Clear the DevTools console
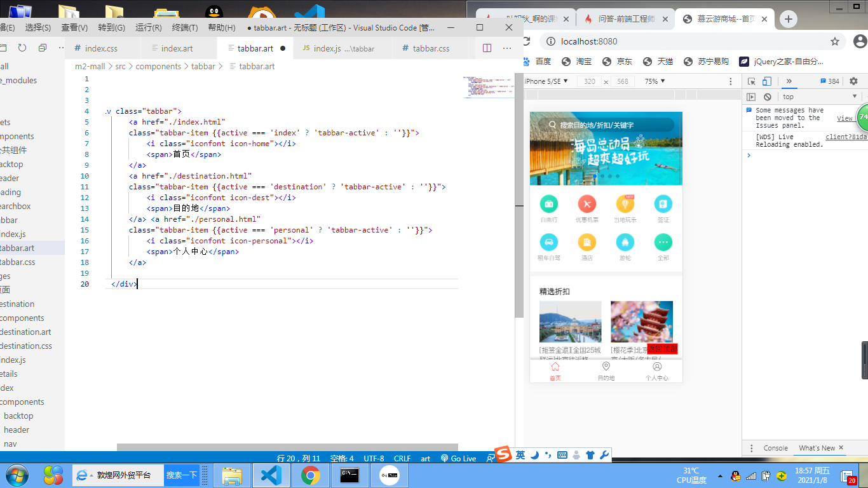Image resolution: width=868 pixels, height=488 pixels. pyautogui.click(x=768, y=97)
